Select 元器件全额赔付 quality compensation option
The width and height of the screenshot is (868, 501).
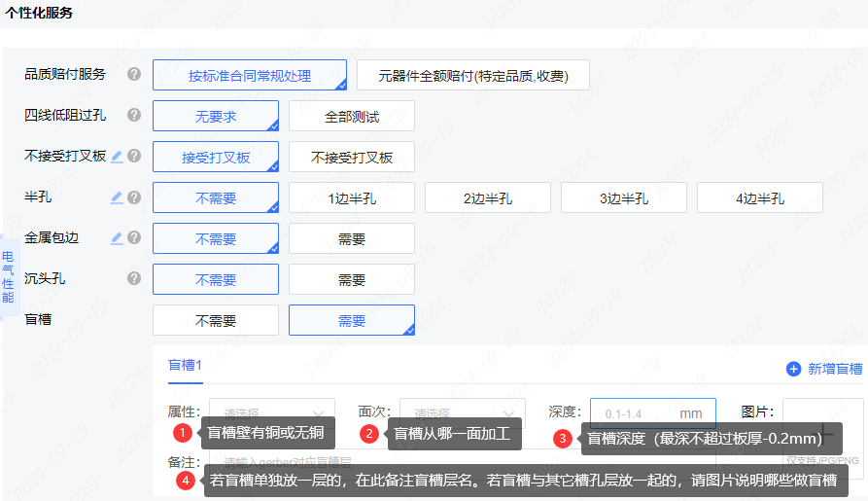(x=472, y=75)
